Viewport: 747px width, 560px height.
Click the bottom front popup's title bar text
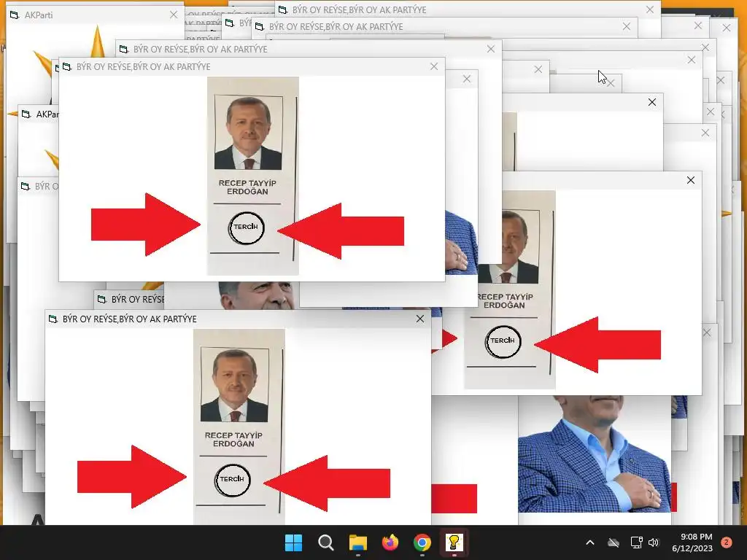(130, 319)
